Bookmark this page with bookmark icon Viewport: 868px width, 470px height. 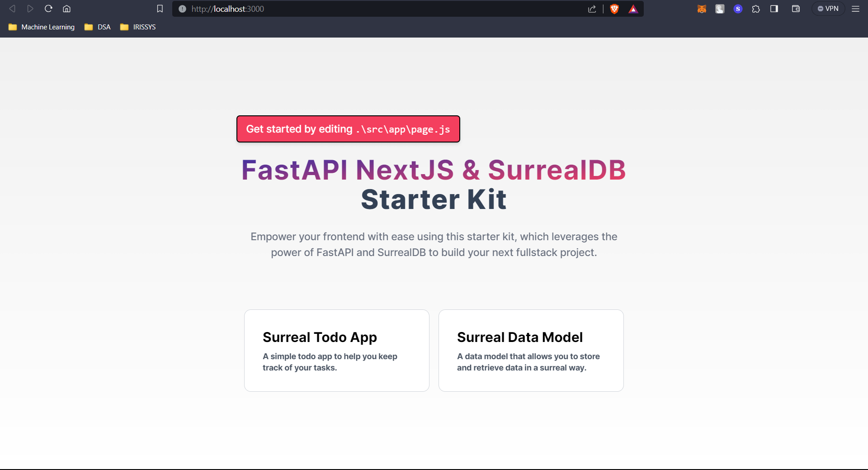pyautogui.click(x=160, y=9)
